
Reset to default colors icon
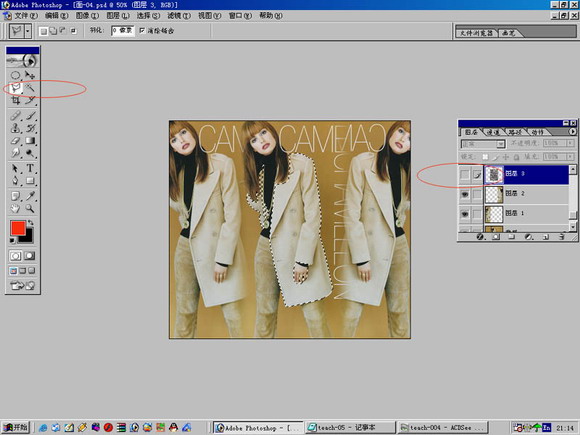tap(13, 241)
